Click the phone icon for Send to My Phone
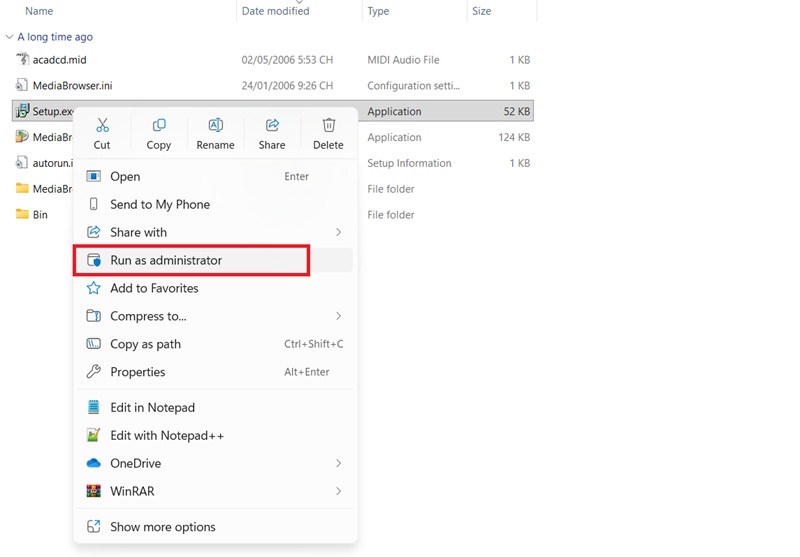 [x=93, y=204]
